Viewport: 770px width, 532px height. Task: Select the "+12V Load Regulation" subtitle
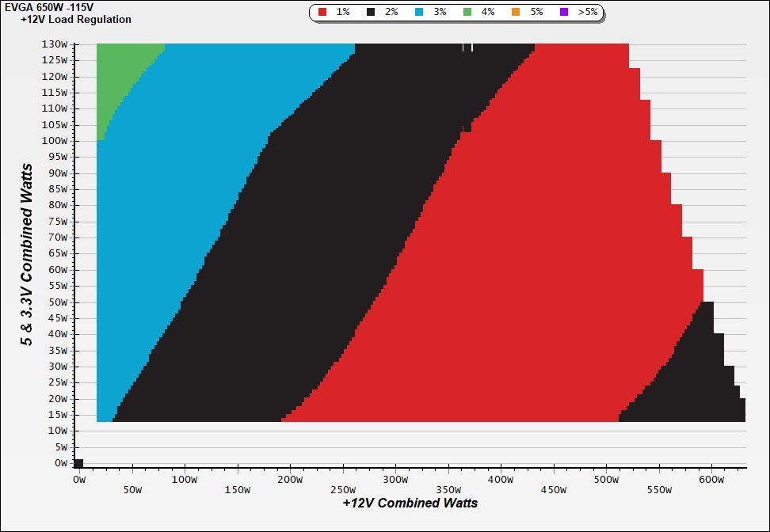tap(76, 20)
